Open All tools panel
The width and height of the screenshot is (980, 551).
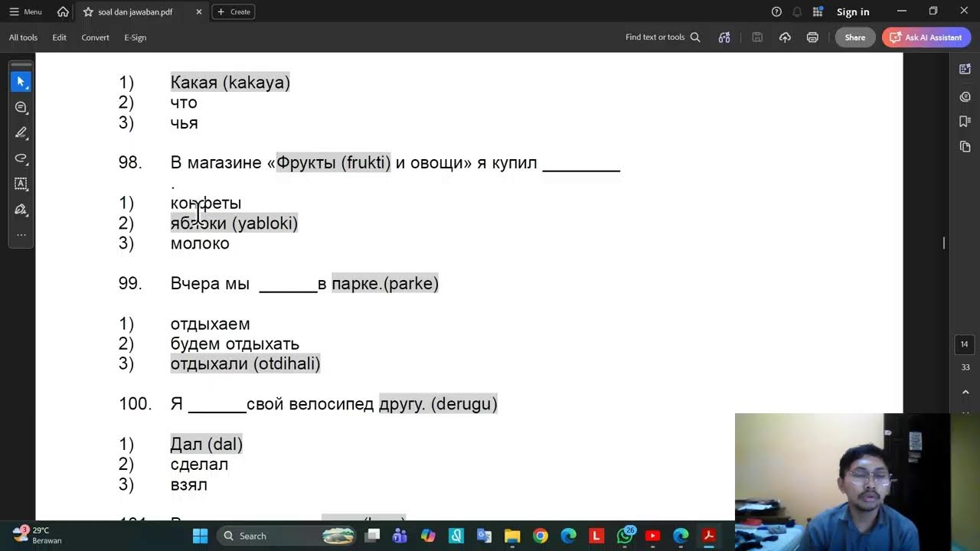click(23, 37)
